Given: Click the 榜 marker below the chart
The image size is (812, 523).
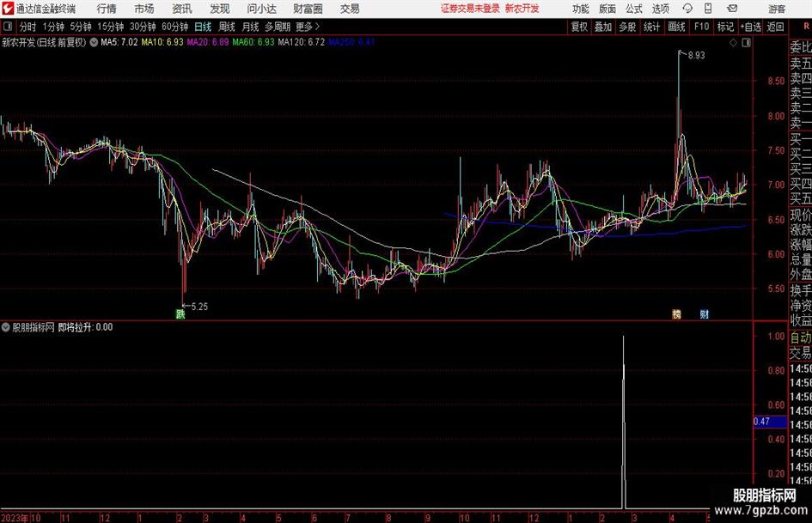Looking at the screenshot, I should 676,313.
